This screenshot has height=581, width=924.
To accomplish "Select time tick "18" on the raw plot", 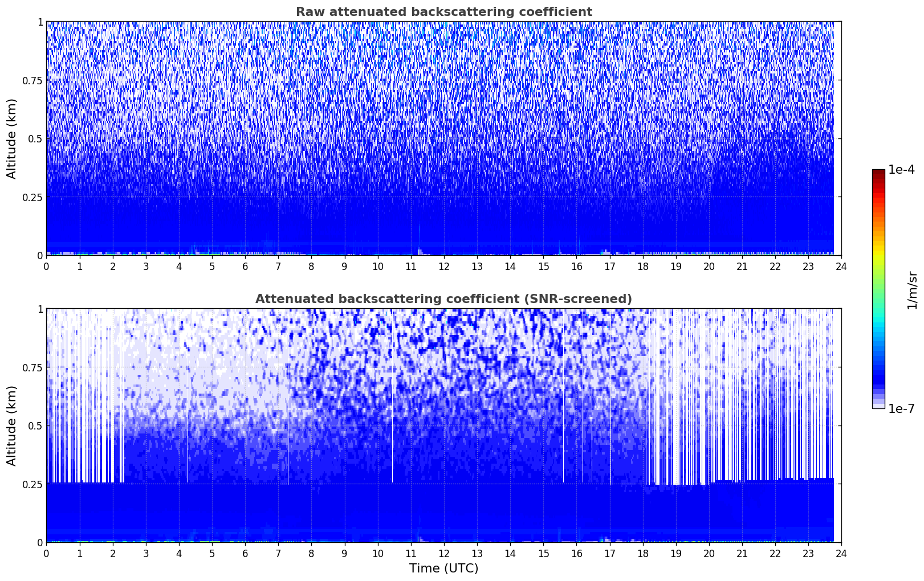I will click(643, 266).
